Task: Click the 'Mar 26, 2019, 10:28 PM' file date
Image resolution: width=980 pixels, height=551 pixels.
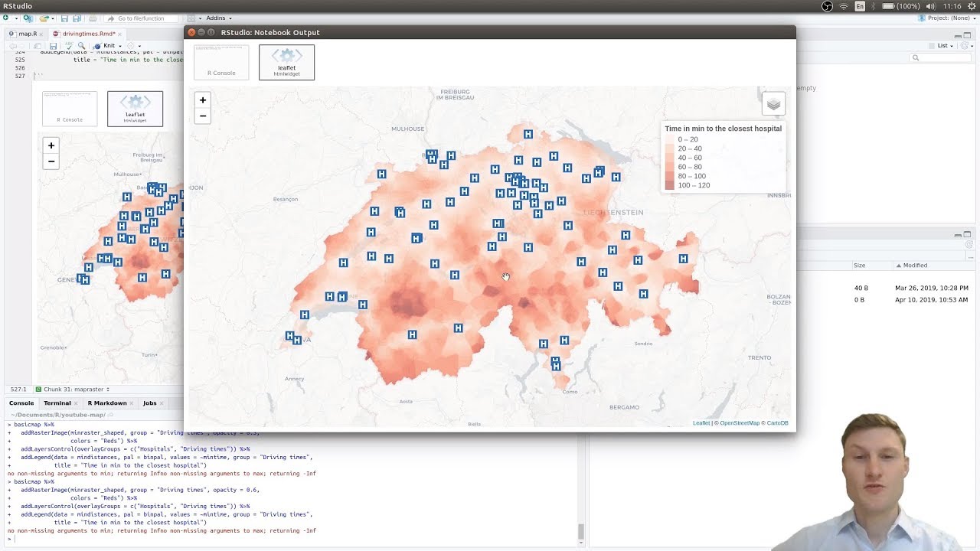Action: click(931, 288)
